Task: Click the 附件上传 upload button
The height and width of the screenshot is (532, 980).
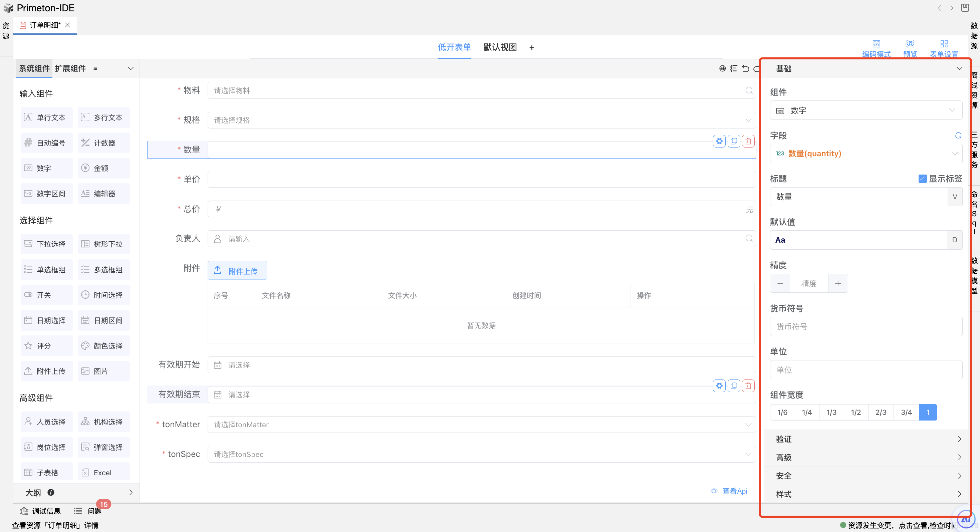Action: 237,270
